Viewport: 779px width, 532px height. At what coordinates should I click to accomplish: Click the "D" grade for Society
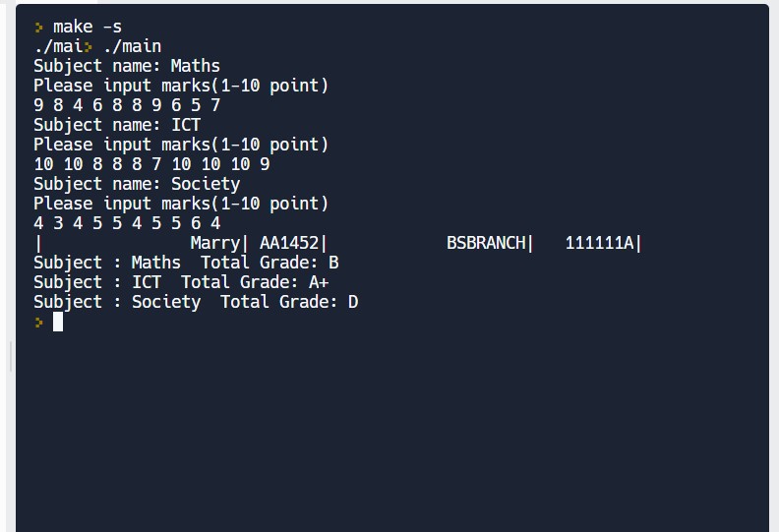tap(353, 302)
